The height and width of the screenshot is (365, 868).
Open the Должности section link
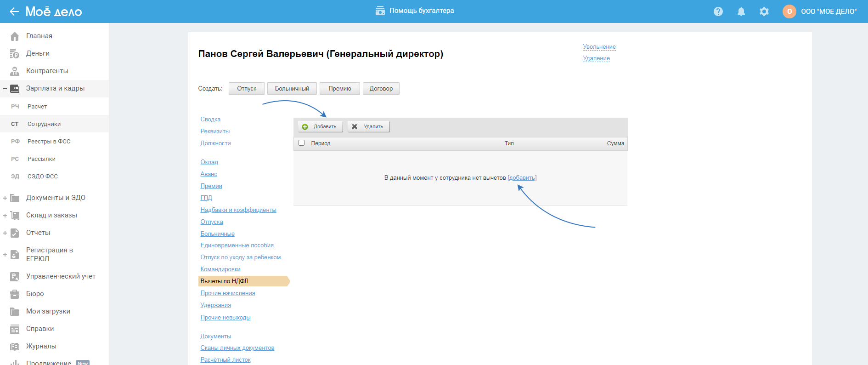pos(215,143)
